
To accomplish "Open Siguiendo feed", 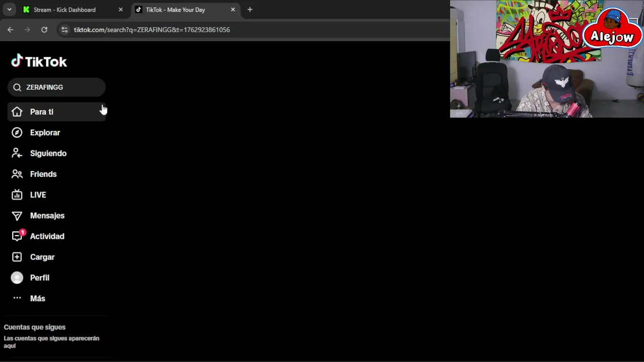I will [x=48, y=153].
